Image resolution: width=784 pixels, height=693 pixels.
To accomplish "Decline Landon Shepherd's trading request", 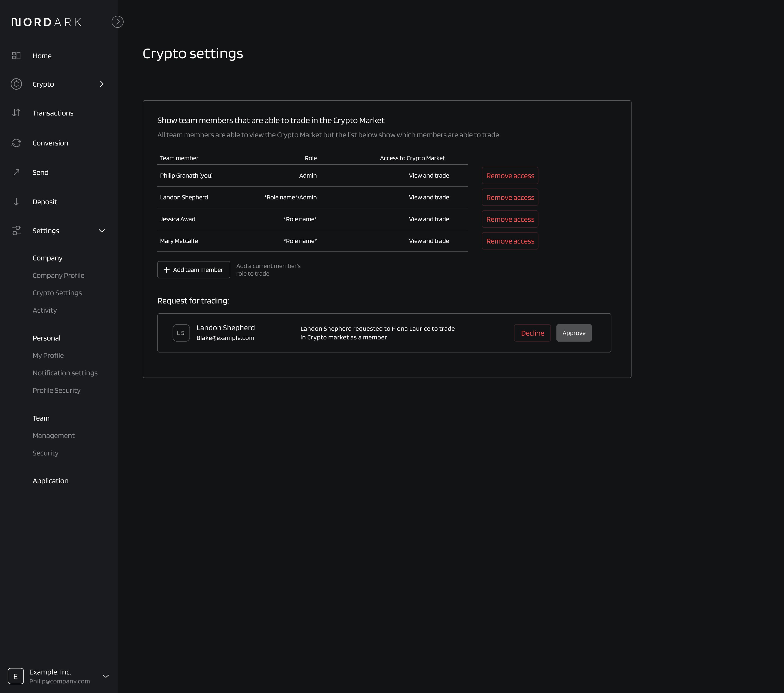I will [x=532, y=333].
